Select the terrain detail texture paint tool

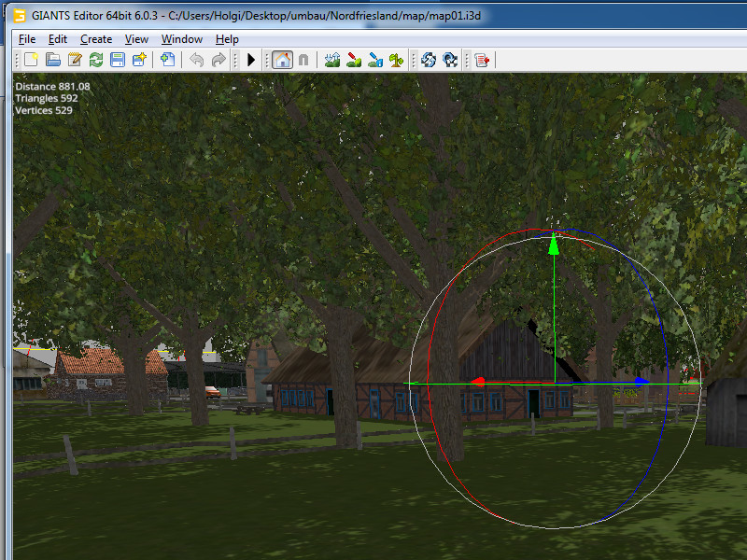pos(354,60)
